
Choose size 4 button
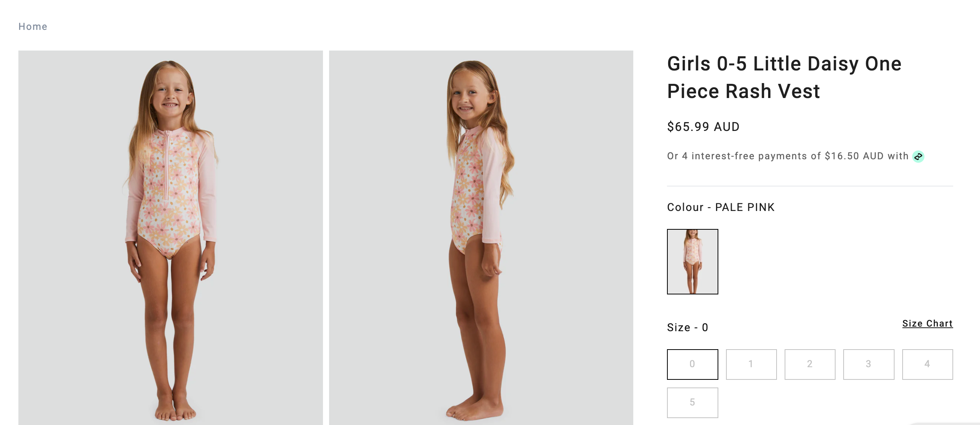[x=927, y=364]
